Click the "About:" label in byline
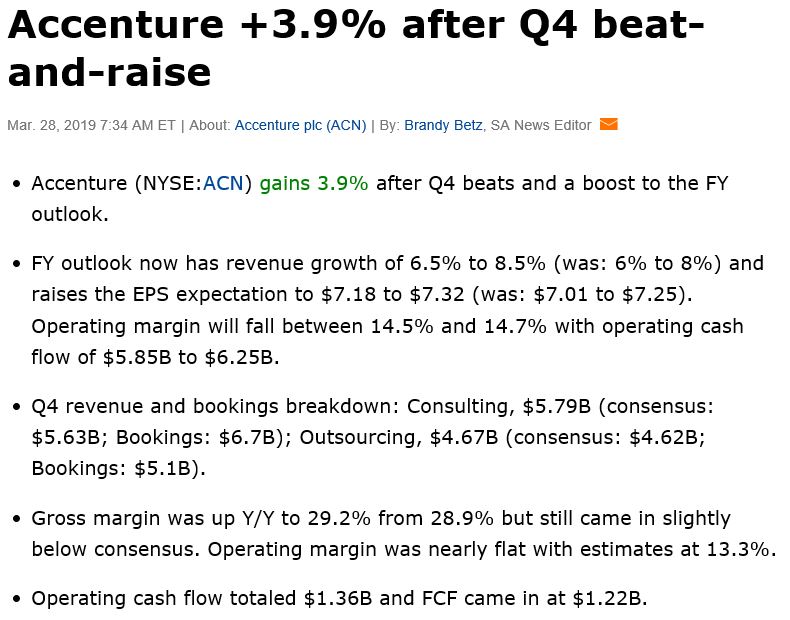Screen dimensions: 790x620 210,126
